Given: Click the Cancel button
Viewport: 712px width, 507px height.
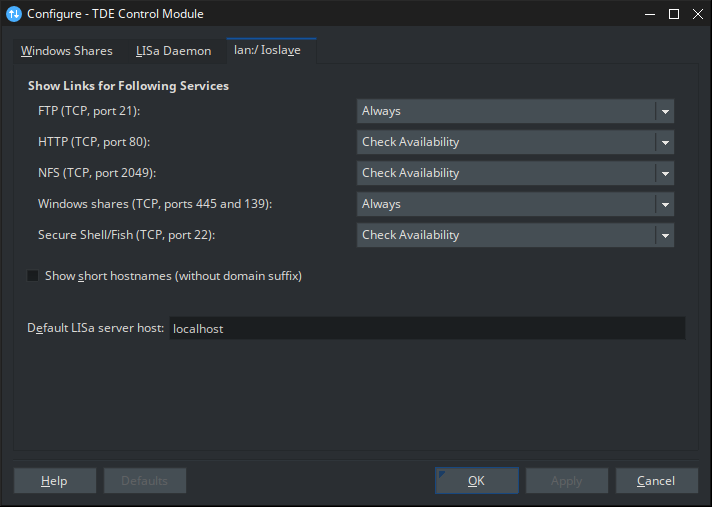Looking at the screenshot, I should tap(656, 481).
